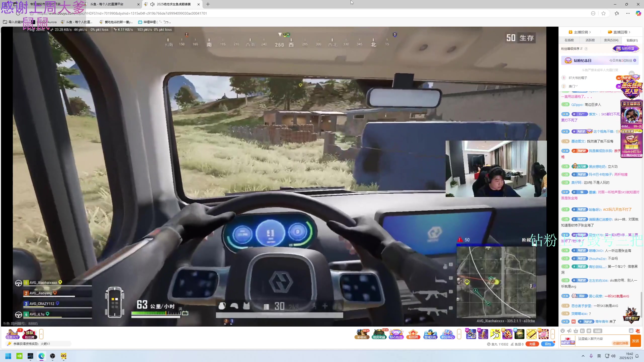Open the 全主播票选 voting widget
Image resolution: width=644 pixels, height=362 pixels.
click(631, 115)
